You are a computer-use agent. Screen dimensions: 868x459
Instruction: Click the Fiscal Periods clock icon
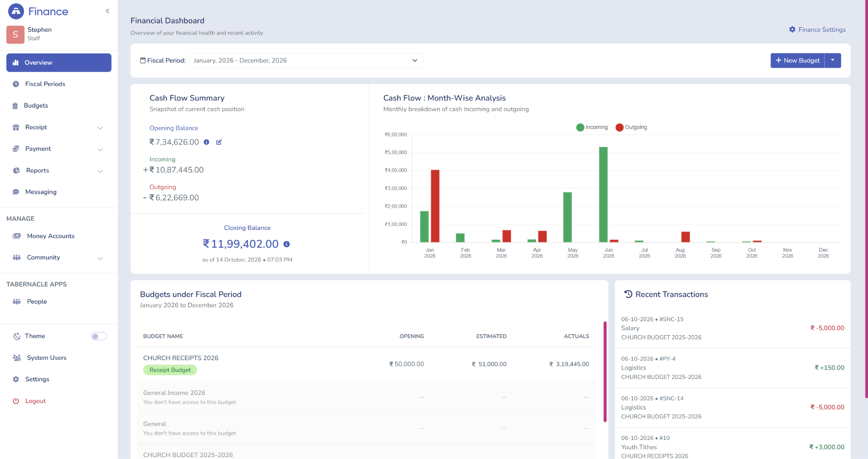(16, 84)
